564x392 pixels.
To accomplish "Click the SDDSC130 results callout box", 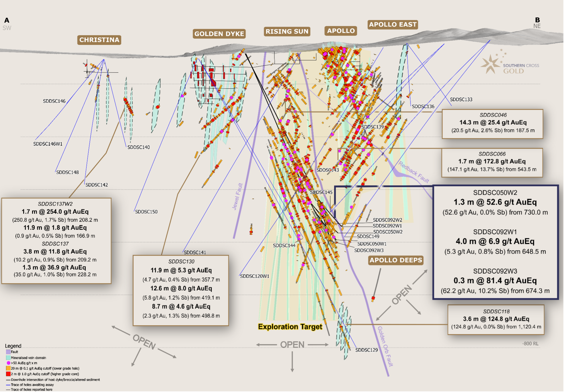I will tap(181, 290).
